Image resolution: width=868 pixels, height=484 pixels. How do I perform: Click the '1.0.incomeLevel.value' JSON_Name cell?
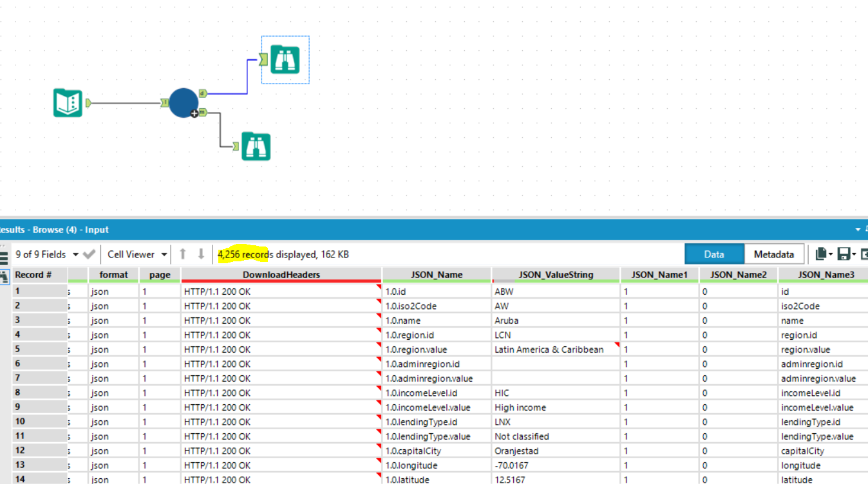437,407
